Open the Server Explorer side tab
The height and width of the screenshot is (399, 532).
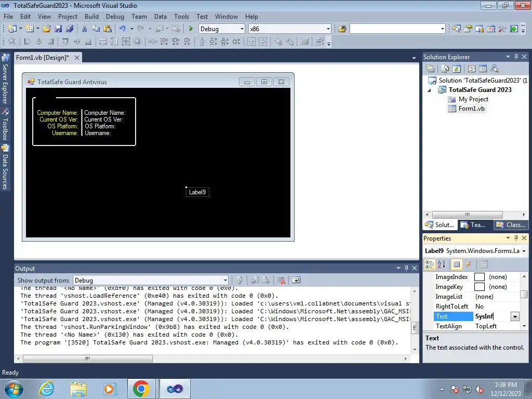point(5,79)
